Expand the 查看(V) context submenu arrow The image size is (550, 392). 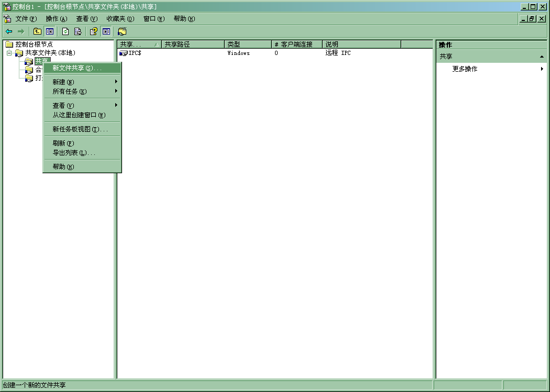(x=116, y=105)
